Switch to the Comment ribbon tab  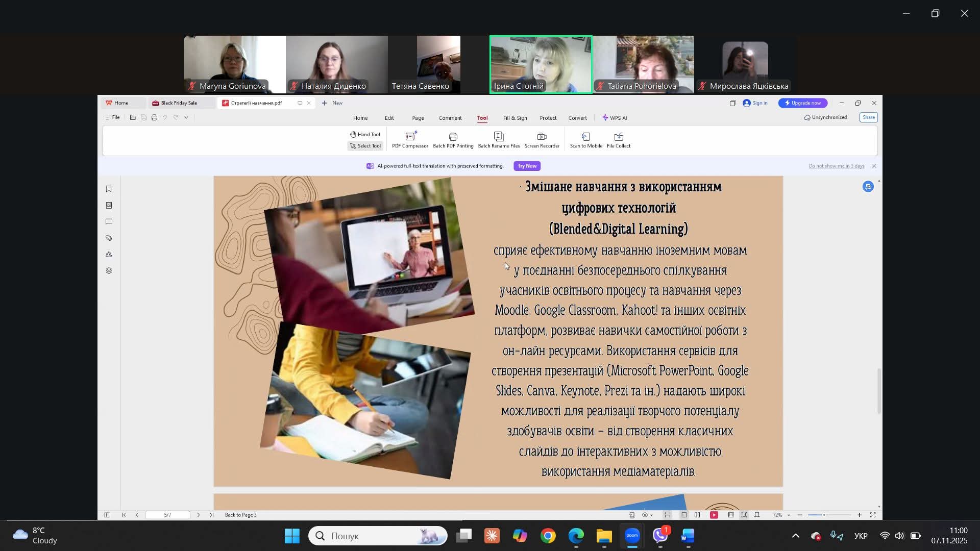tap(450, 118)
